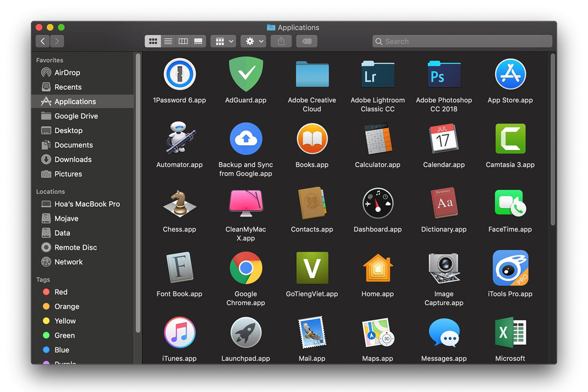Select the Font Book app icon
Screen dimensions: 588x392
point(179,267)
